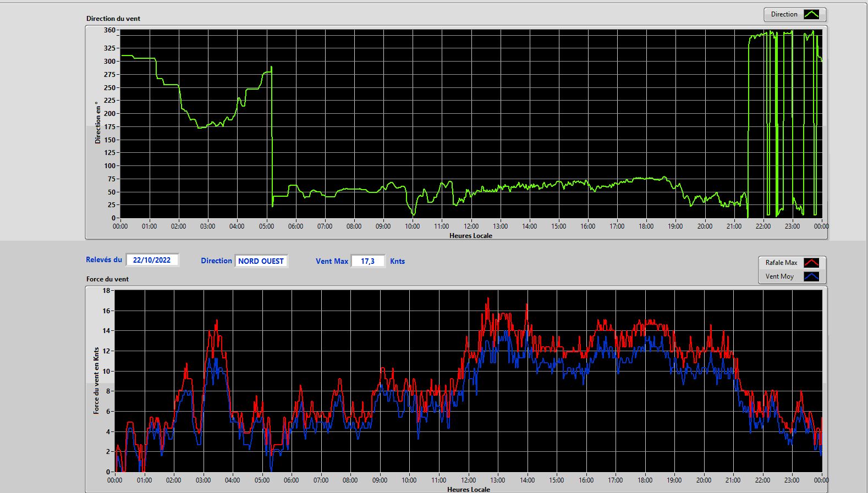
Task: Click "Heures Locale" under the force chart
Action: (x=469, y=489)
